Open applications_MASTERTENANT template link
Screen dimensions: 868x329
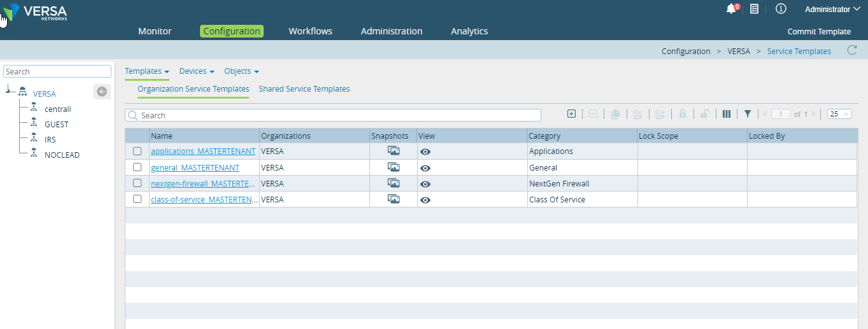click(203, 151)
